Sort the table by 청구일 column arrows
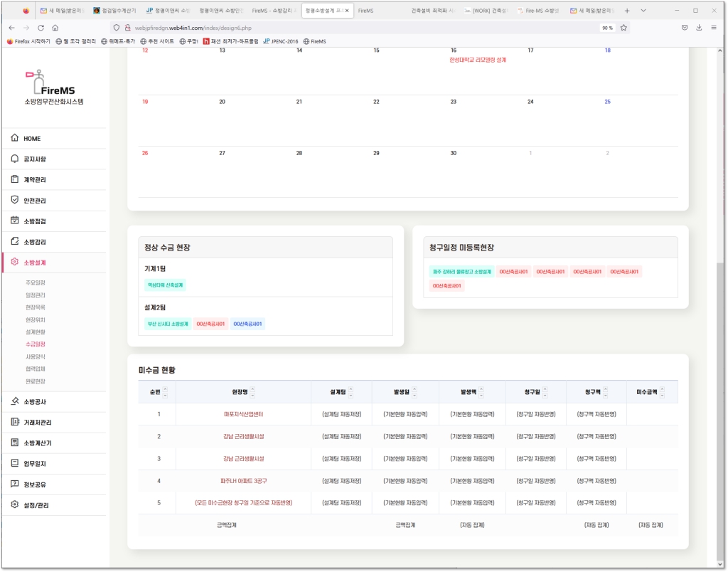The height and width of the screenshot is (572, 728). (546, 392)
